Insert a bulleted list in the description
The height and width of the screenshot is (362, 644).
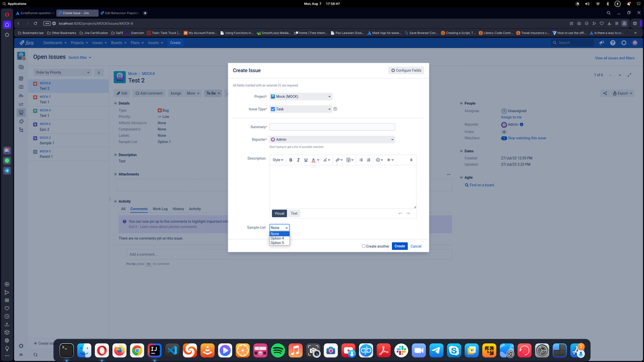pos(361,160)
